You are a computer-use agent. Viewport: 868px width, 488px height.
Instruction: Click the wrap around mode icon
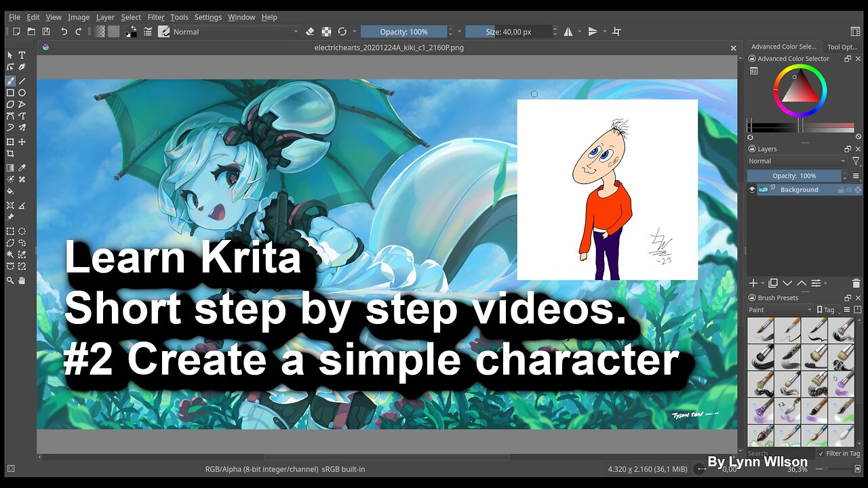click(x=616, y=31)
